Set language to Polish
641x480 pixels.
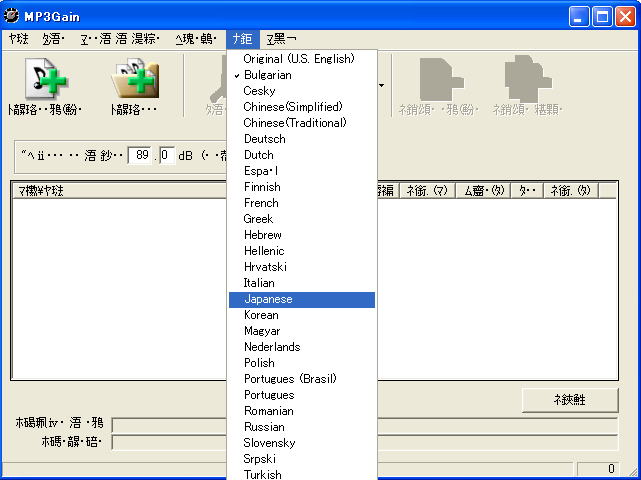[302, 363]
